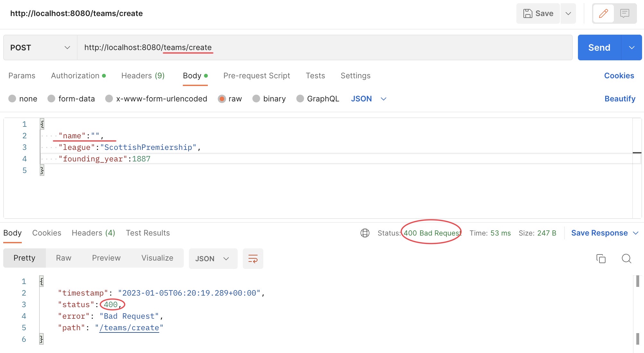Select the GraphQL body type
644x353 pixels.
(300, 99)
